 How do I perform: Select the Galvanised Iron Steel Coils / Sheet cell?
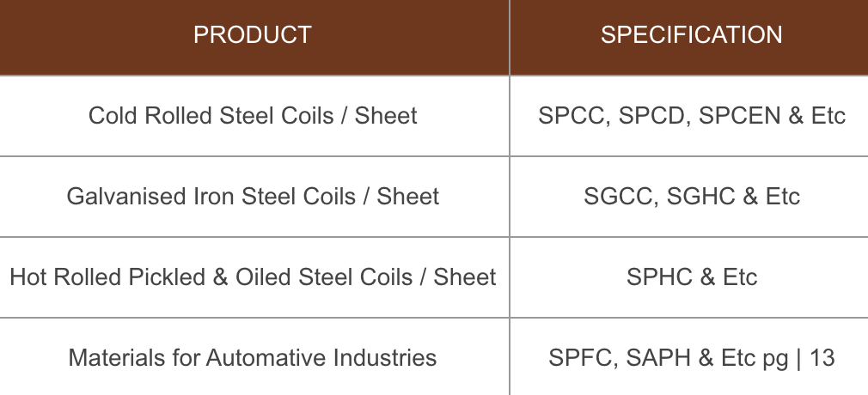pos(253,197)
